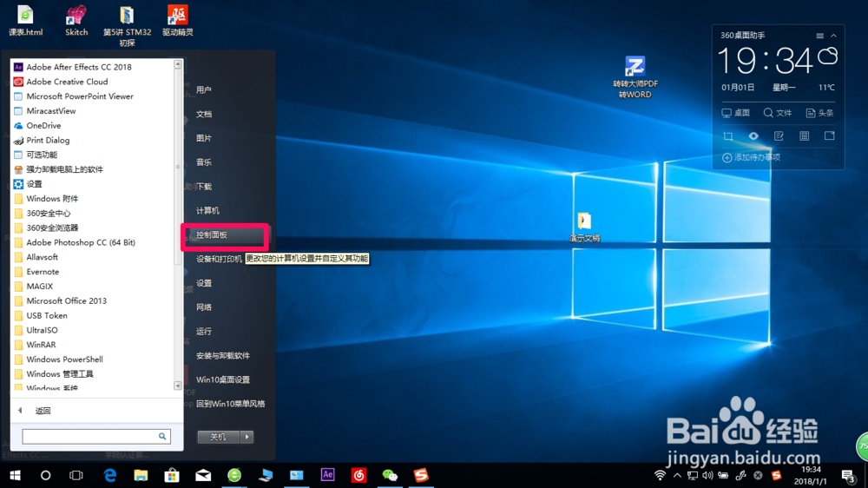Open WeChat from taskbar
This screenshot has height=488, width=868.
tap(390, 475)
